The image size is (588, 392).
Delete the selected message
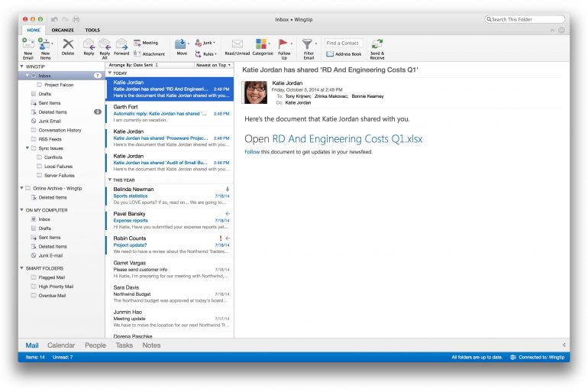(x=68, y=44)
